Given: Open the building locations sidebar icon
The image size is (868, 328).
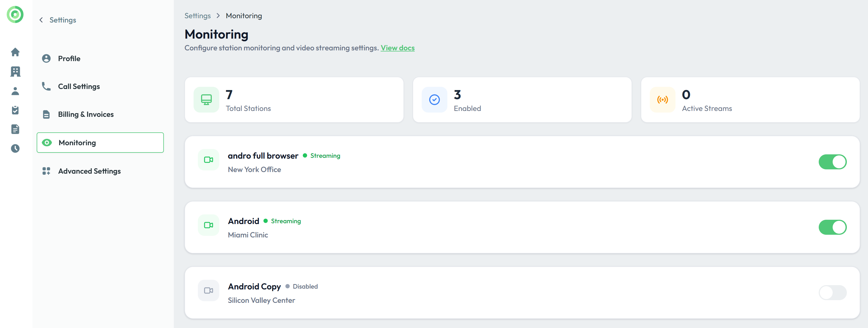Looking at the screenshot, I should coord(15,72).
